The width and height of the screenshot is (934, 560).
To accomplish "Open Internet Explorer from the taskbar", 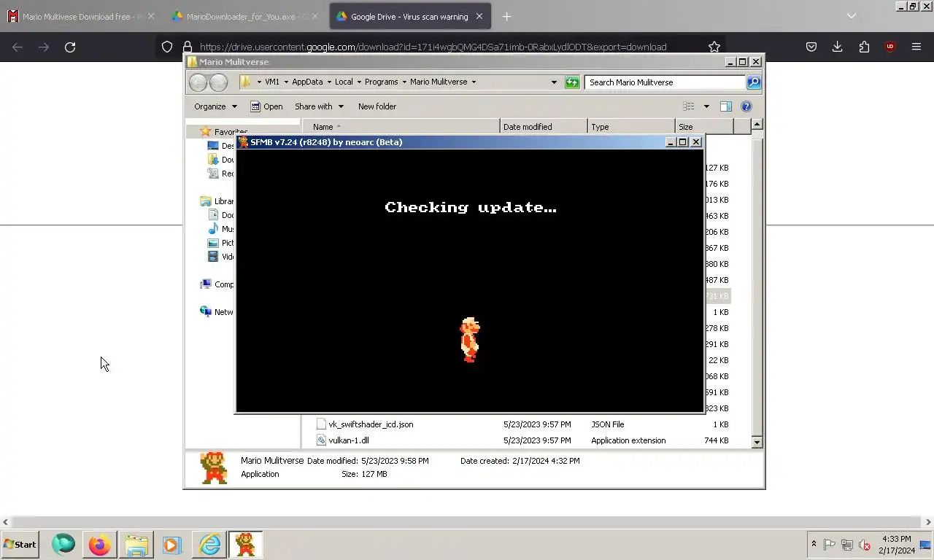I will coord(209,545).
